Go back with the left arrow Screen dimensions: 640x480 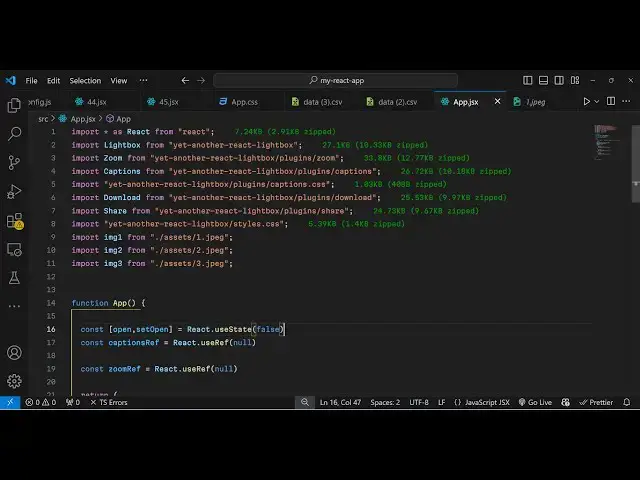tap(185, 80)
